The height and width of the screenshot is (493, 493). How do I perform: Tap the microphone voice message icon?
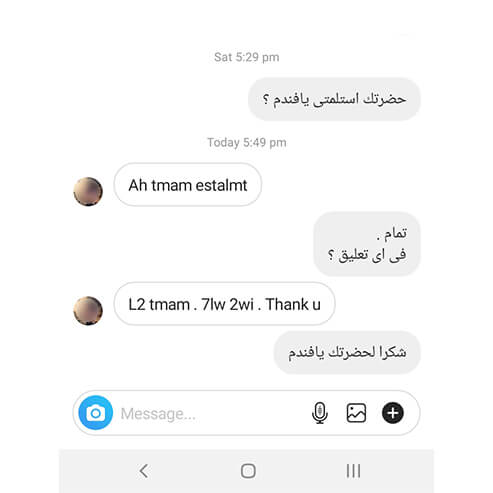320,413
